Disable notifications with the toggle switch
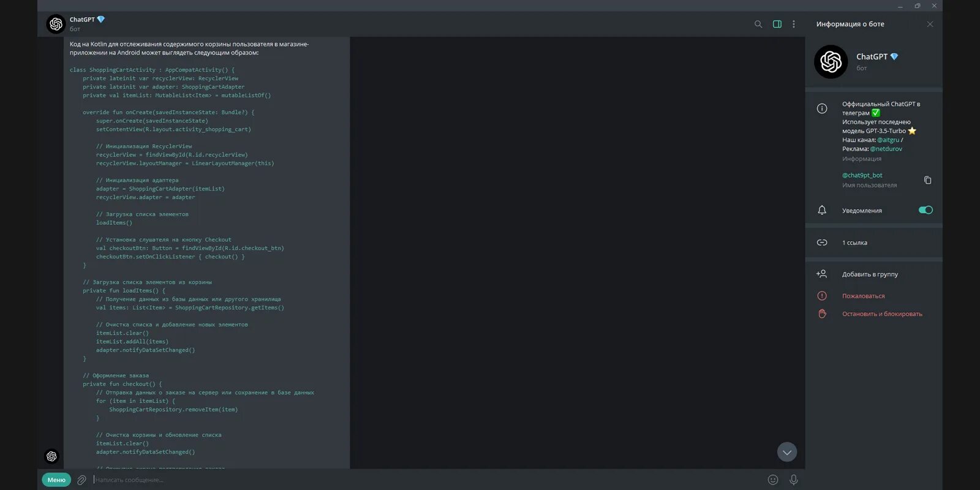The height and width of the screenshot is (490, 980). tap(925, 210)
